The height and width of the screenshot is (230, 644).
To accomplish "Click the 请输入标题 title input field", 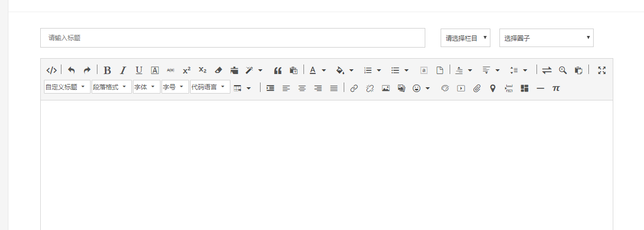I will [232, 38].
